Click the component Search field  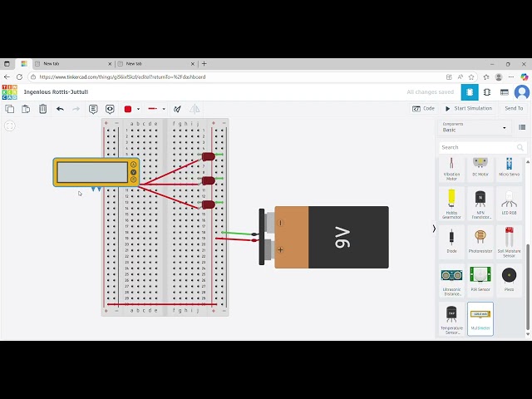click(482, 147)
